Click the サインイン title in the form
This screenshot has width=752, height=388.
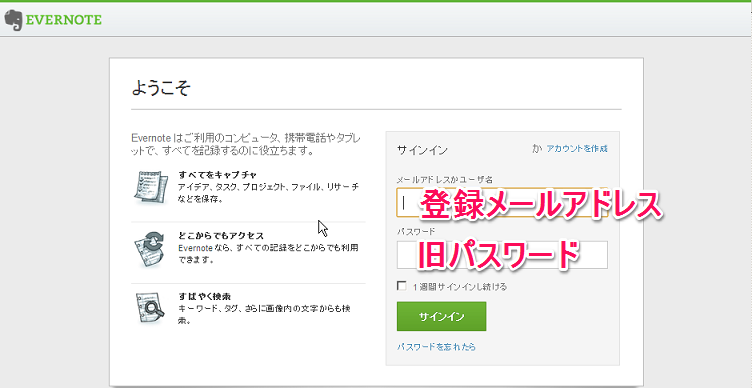coord(422,150)
